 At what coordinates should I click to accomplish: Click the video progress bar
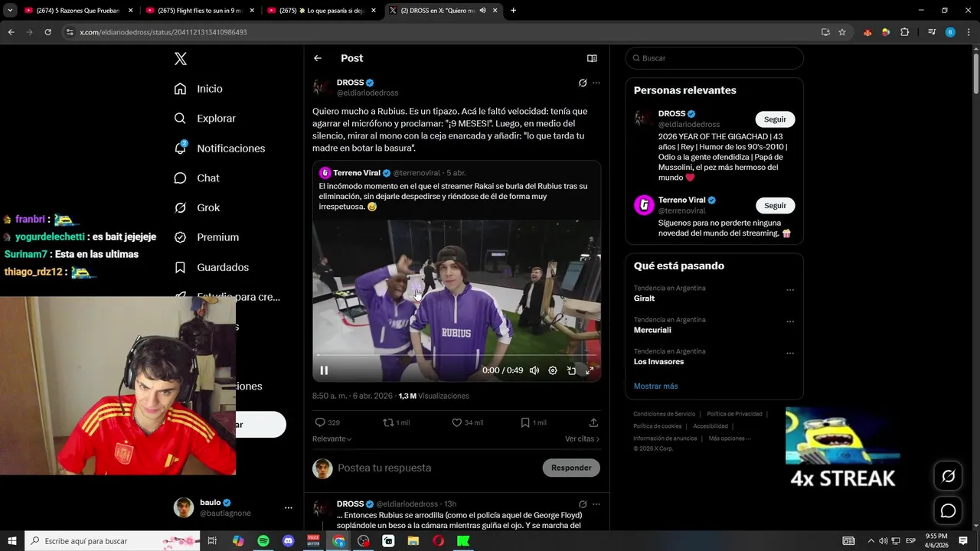pyautogui.click(x=456, y=355)
